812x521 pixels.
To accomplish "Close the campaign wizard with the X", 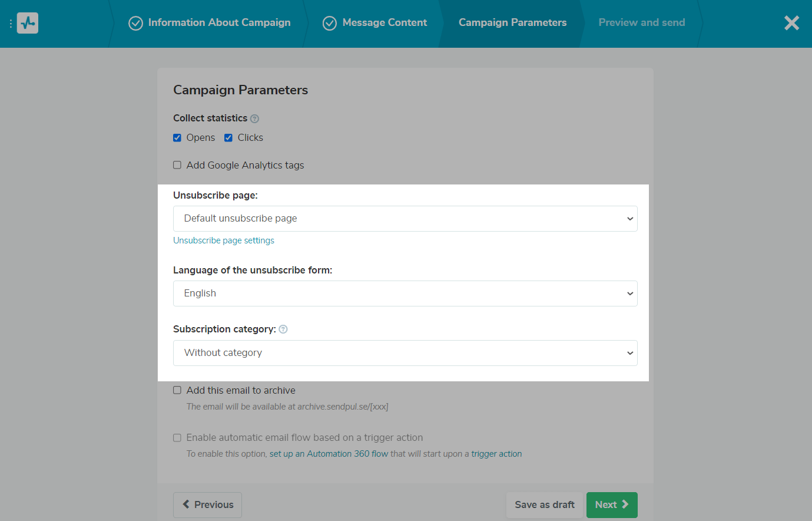I will pyautogui.click(x=791, y=23).
